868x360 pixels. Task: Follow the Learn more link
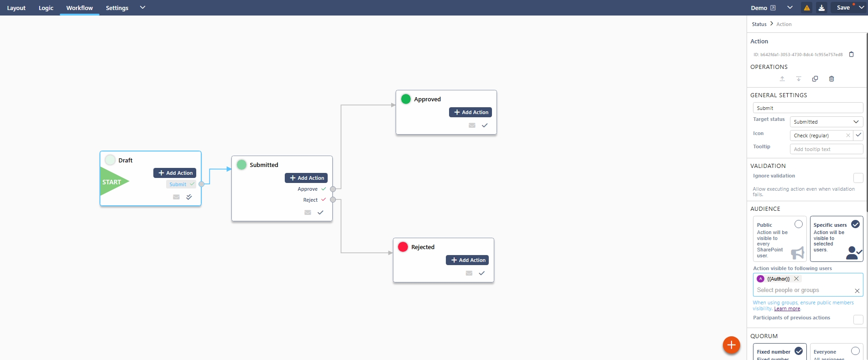coord(787,309)
